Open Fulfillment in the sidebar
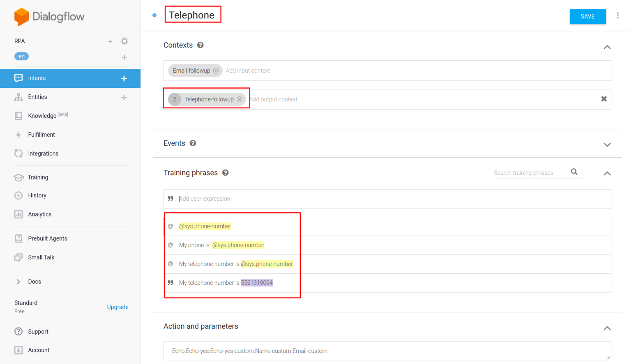Screen dimensions: 631x364 click(41, 135)
